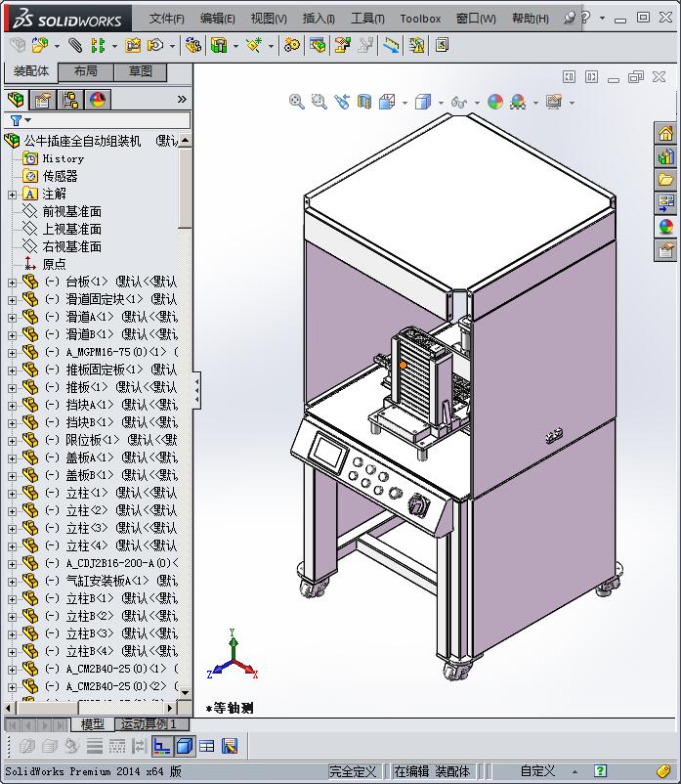681x784 pixels.
Task: Switch to the 布局 tab
Action: point(85,71)
